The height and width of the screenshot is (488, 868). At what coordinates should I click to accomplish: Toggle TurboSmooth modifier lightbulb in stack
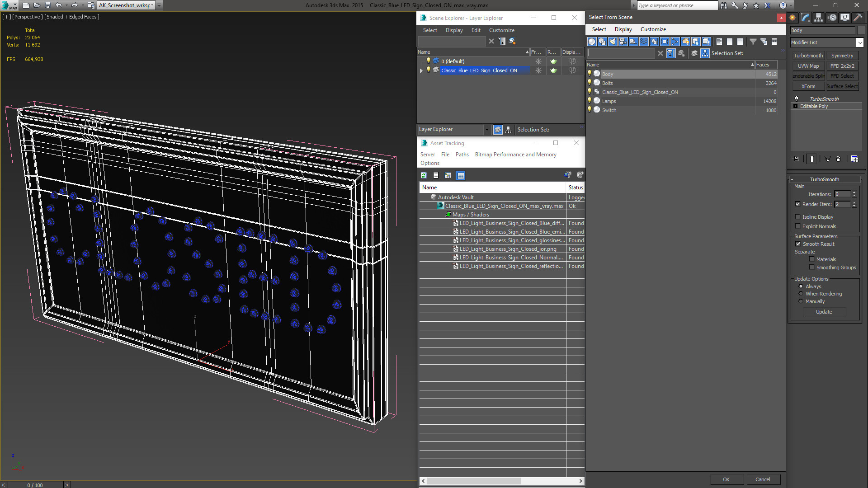[797, 99]
